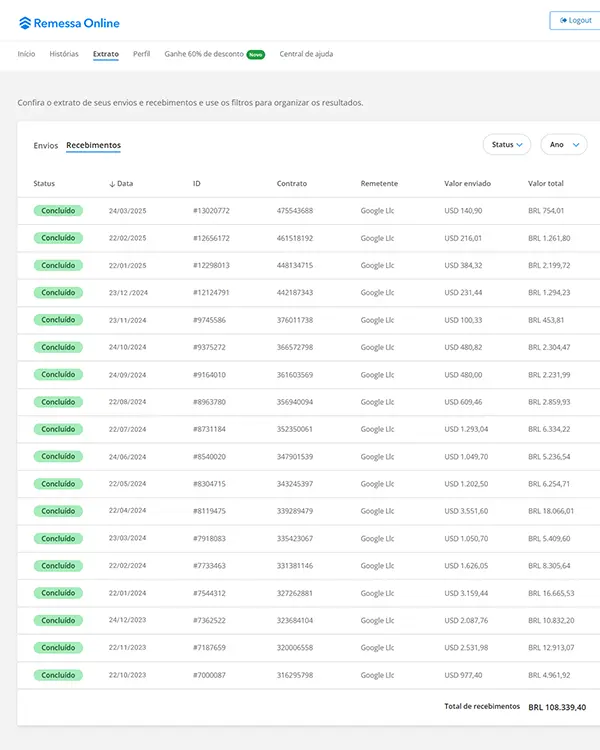Screen dimensions: 600x750
Task: Switch to the Envios tab
Action: pos(46,145)
